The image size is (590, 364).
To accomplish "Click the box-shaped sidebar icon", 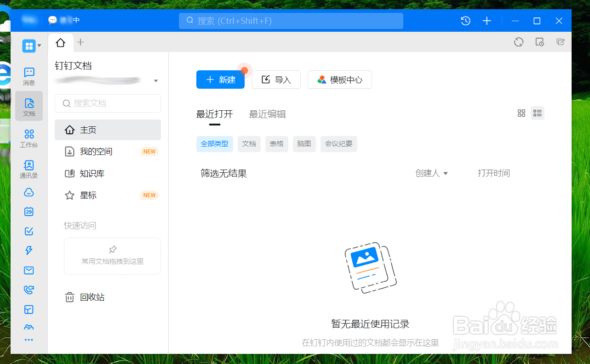I will point(29,309).
